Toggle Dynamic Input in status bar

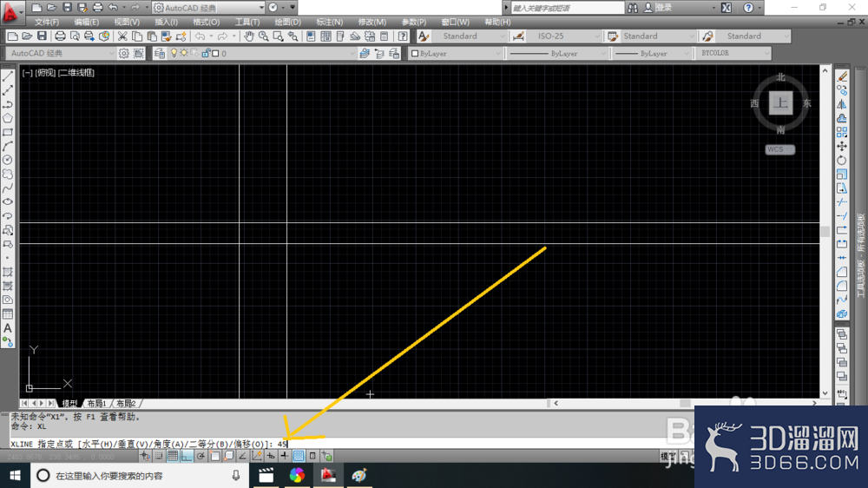[271, 456]
